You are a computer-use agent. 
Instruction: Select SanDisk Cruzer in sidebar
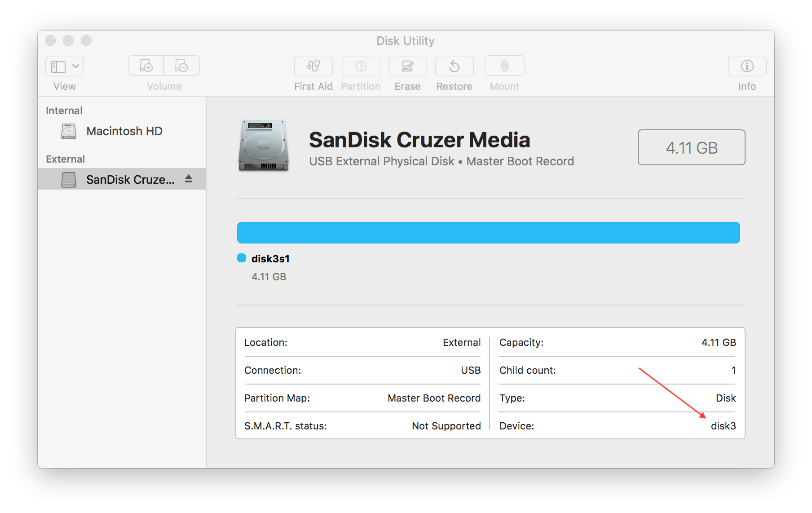click(x=122, y=179)
